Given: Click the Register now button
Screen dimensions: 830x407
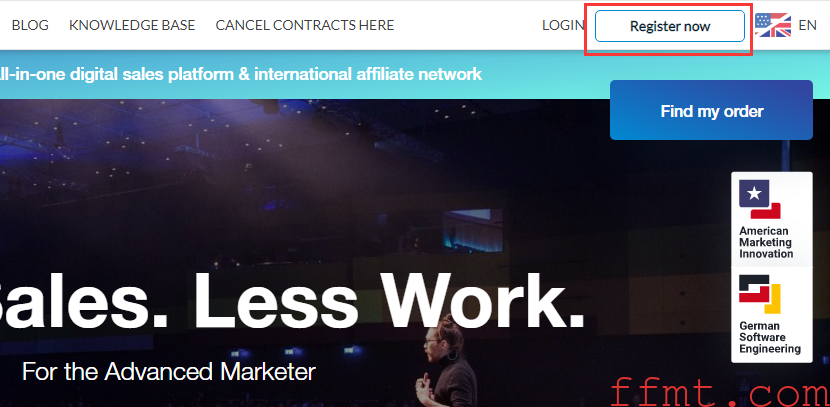Looking at the screenshot, I should [x=670, y=26].
